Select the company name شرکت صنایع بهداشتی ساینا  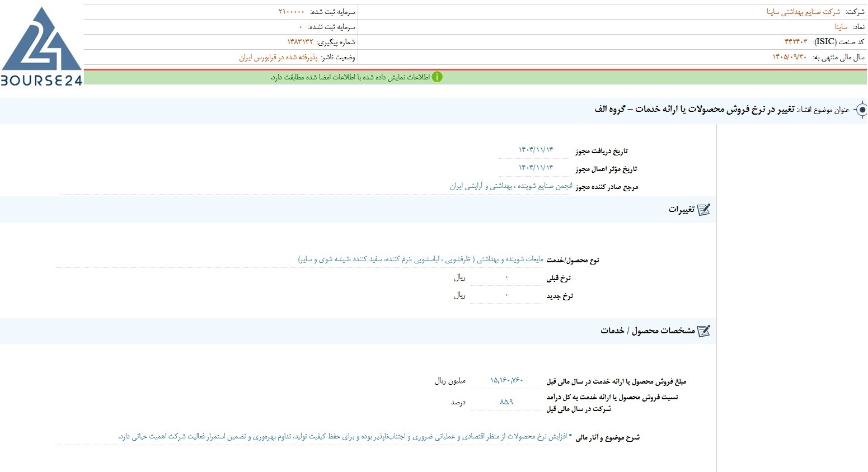[803, 12]
